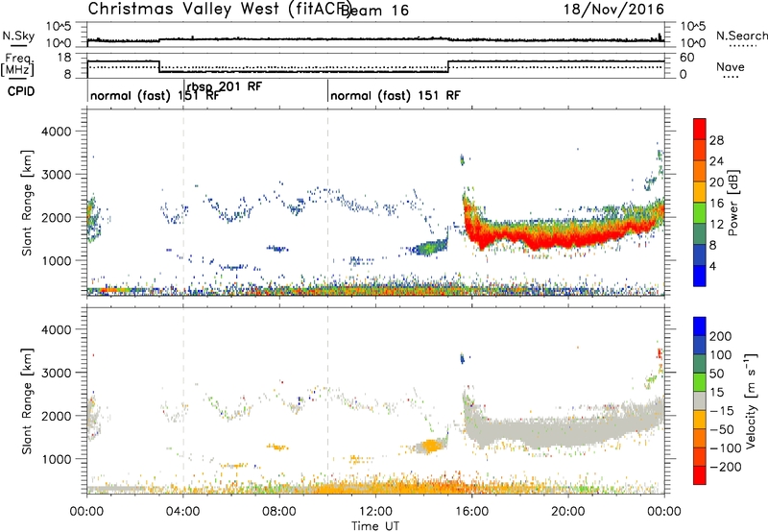The image size is (768, 532).
Task: Click the red bottom segment of Velocity color bar
Action: click(x=700, y=475)
